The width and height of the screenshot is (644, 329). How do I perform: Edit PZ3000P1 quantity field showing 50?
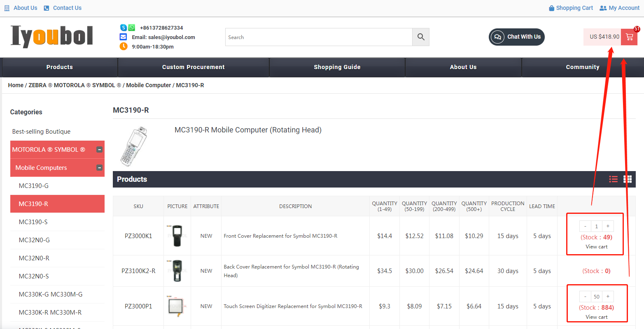tap(596, 297)
